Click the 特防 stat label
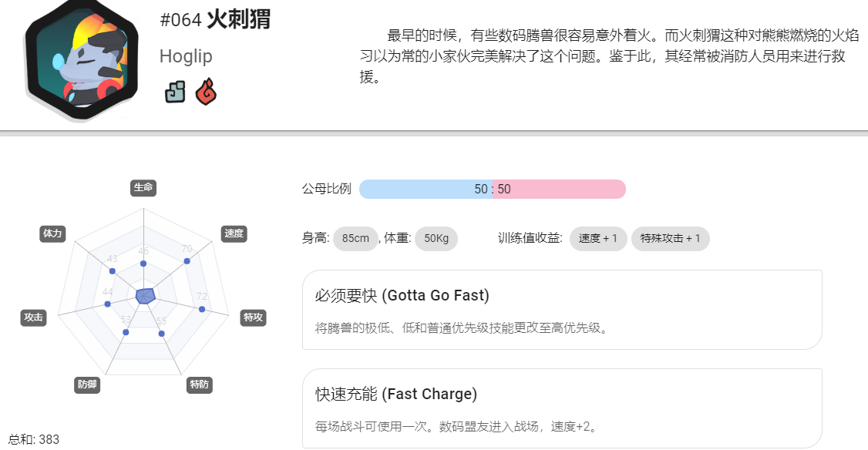The image size is (868, 450). coord(200,385)
